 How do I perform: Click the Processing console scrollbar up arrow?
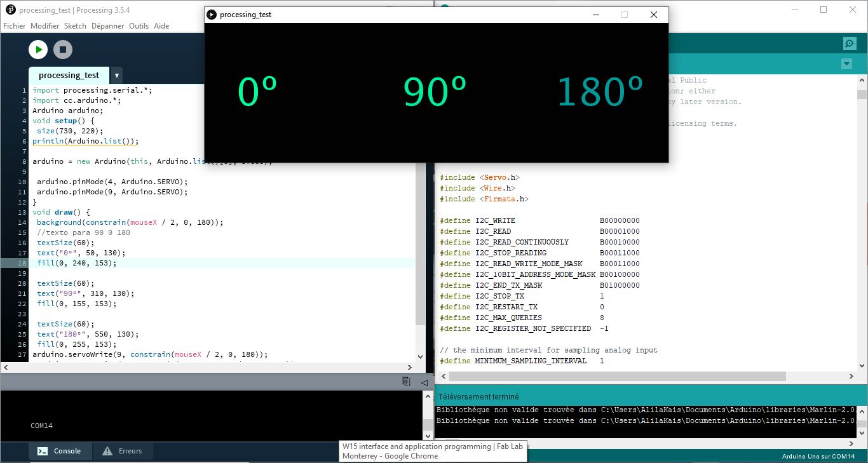pyautogui.click(x=428, y=396)
